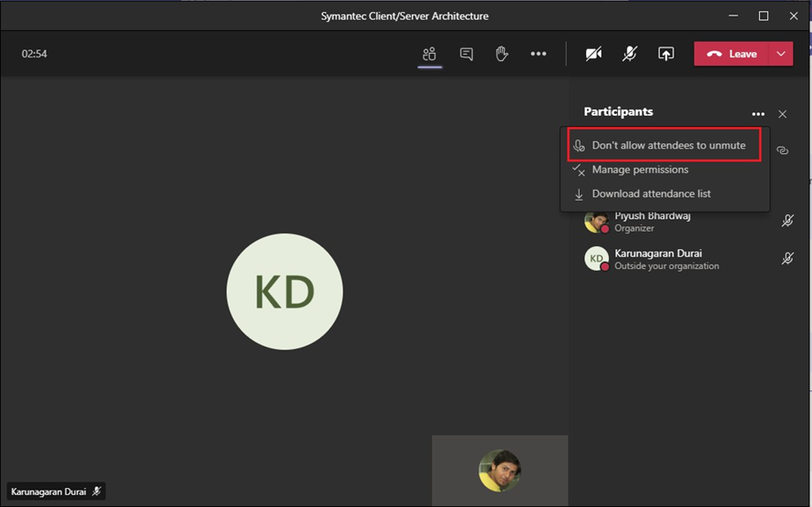Click the Symantec Client/Server Architecture window title
812x507 pixels.
(x=405, y=16)
